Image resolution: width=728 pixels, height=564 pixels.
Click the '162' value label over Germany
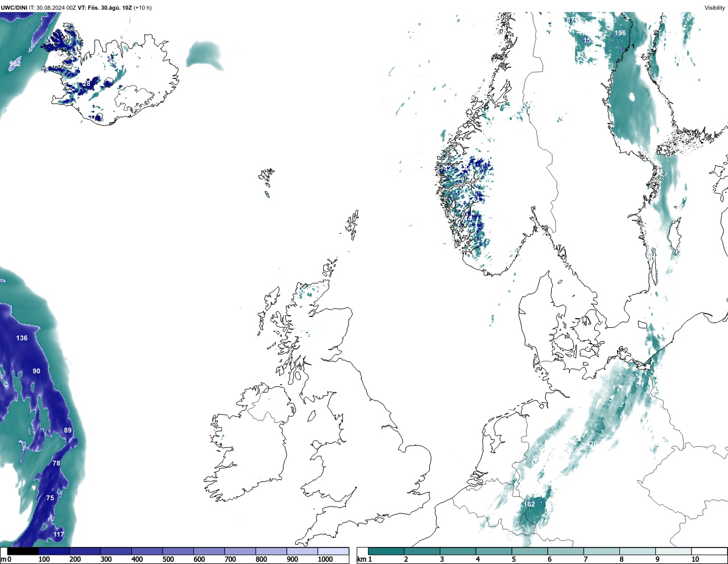[x=529, y=504]
